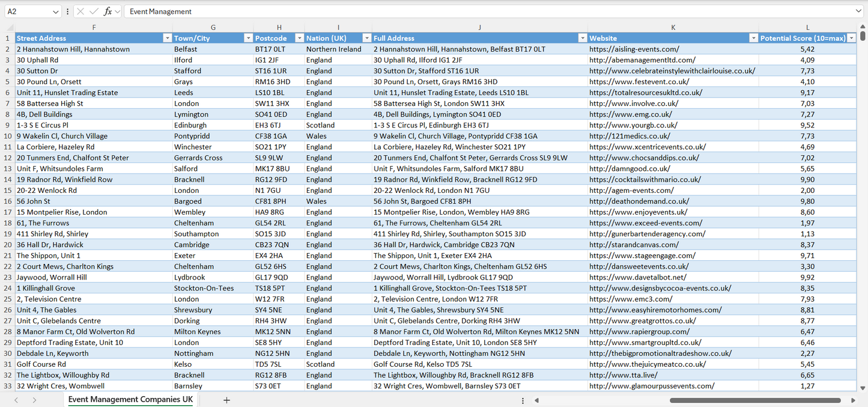Click the X cancel icon in formula bar
This screenshot has height=407, width=868.
80,11
